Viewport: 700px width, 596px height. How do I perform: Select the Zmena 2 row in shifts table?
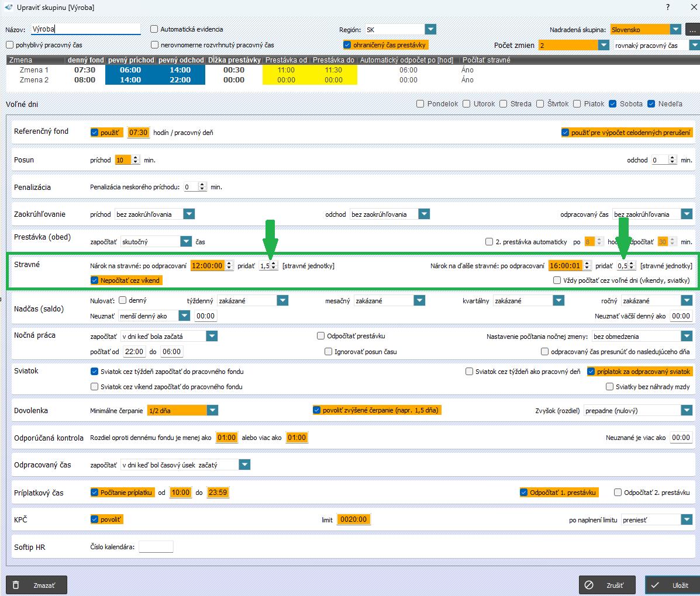click(x=34, y=80)
